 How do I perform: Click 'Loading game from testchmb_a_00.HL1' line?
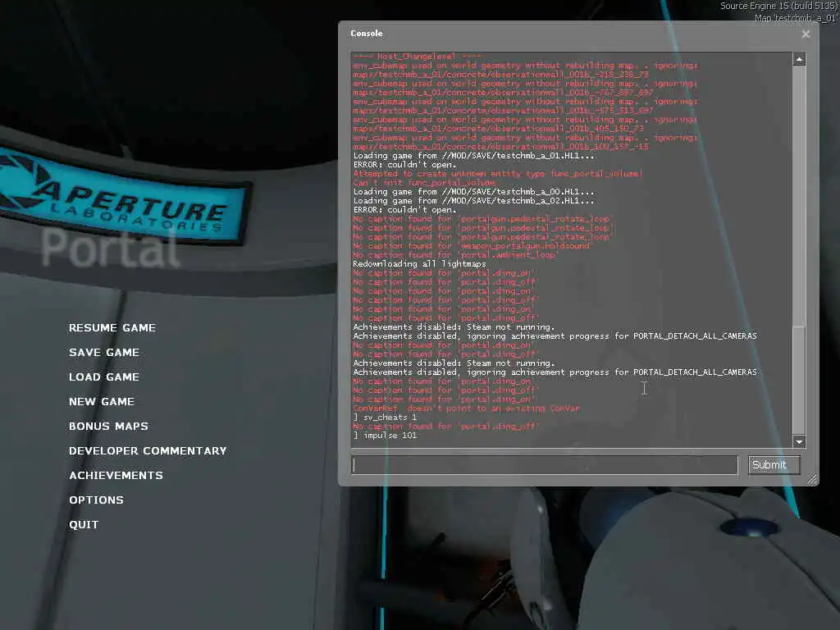473,192
